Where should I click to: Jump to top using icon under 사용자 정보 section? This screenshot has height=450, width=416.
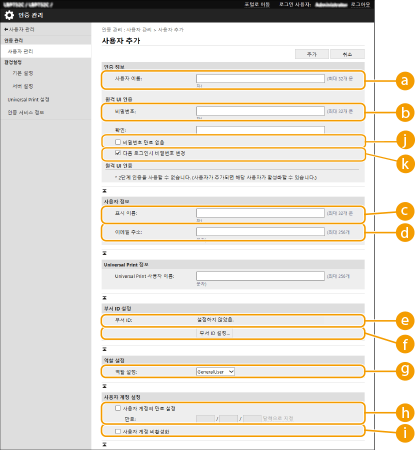(104, 253)
